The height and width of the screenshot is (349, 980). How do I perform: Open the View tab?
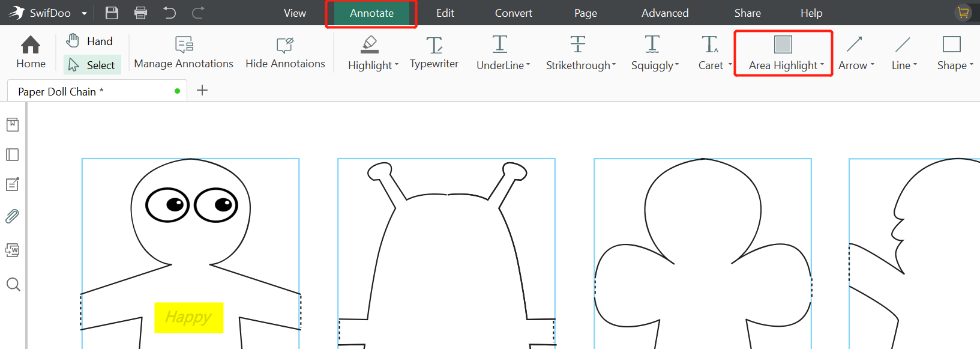(x=295, y=13)
